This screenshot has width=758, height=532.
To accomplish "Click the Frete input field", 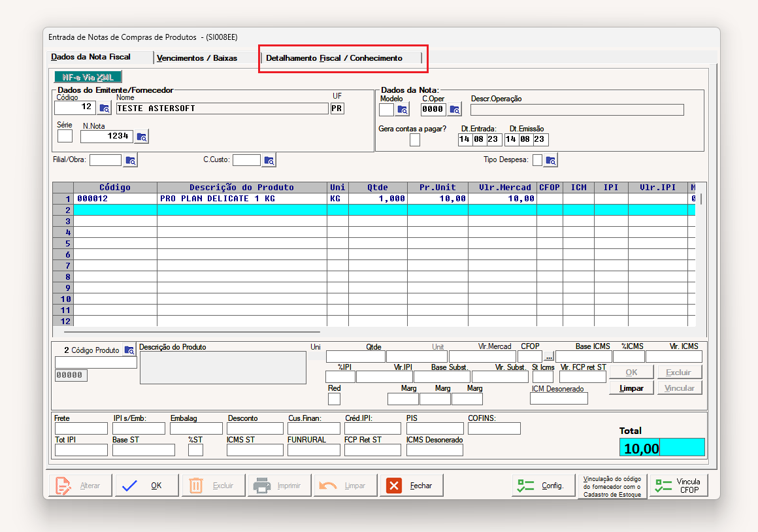I will point(81,429).
